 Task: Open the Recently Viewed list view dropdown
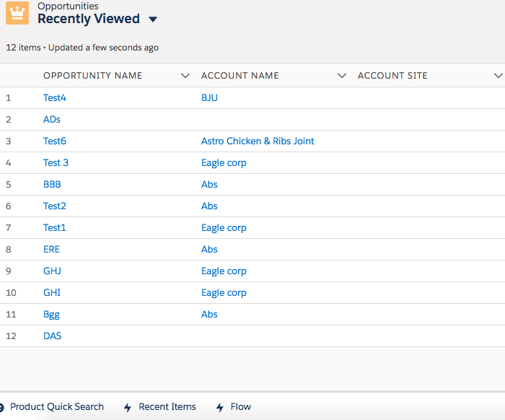click(x=152, y=19)
